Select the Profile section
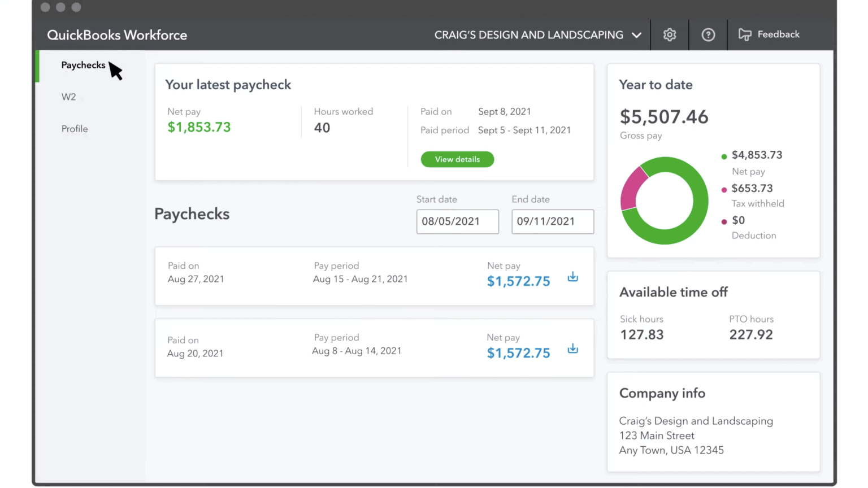Screen dimensions: 868x488 75,129
